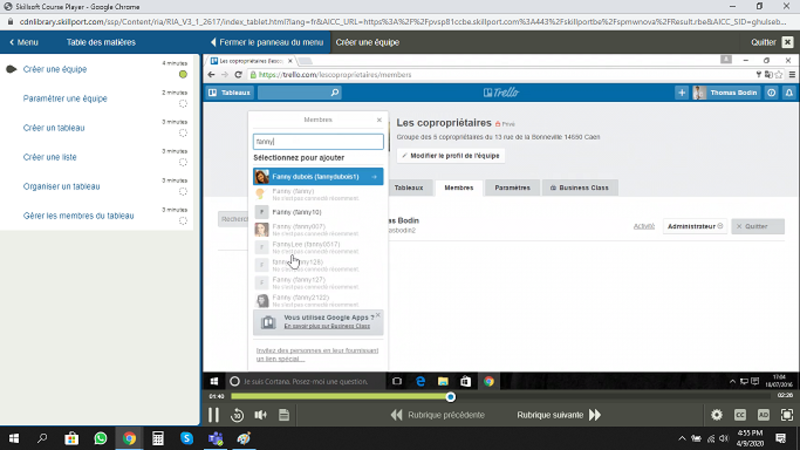The image size is (800, 450).
Task: Click Cortana search box in recording
Action: coord(305,382)
